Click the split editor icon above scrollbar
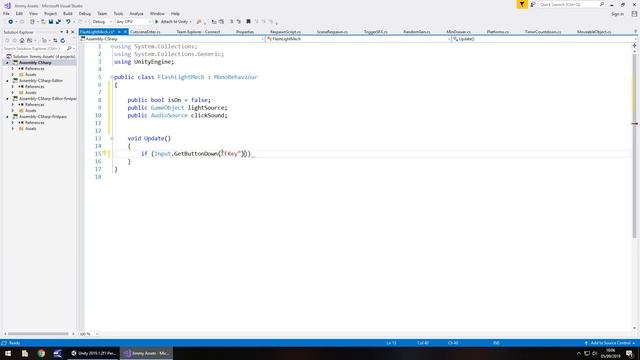640x360 pixels. click(x=634, y=46)
